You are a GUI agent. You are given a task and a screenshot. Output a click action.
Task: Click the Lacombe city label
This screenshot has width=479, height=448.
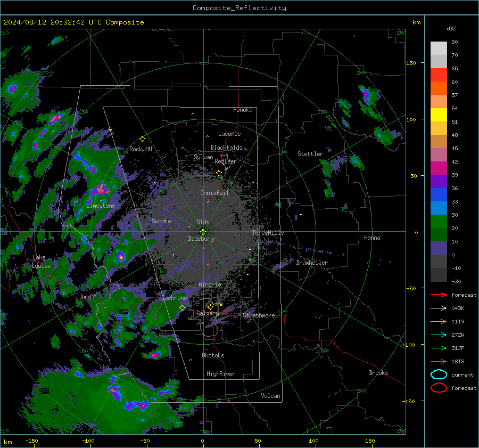[x=229, y=134]
